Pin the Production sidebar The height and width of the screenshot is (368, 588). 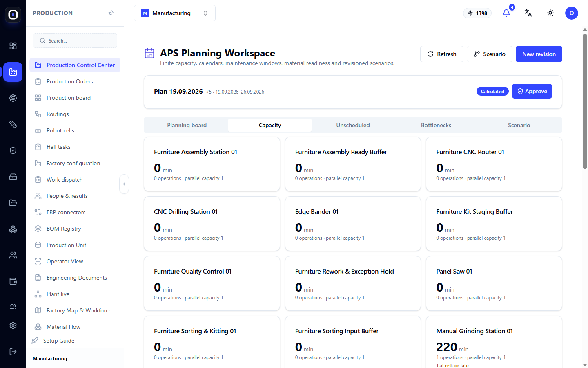[x=111, y=13]
